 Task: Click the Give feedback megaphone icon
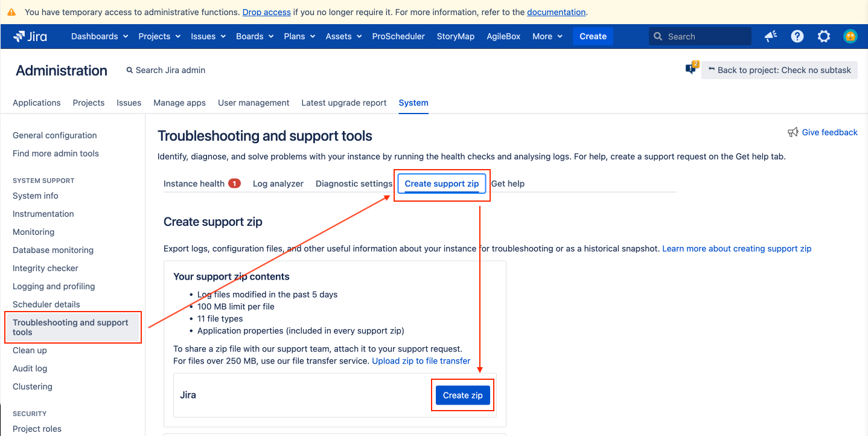coord(793,132)
